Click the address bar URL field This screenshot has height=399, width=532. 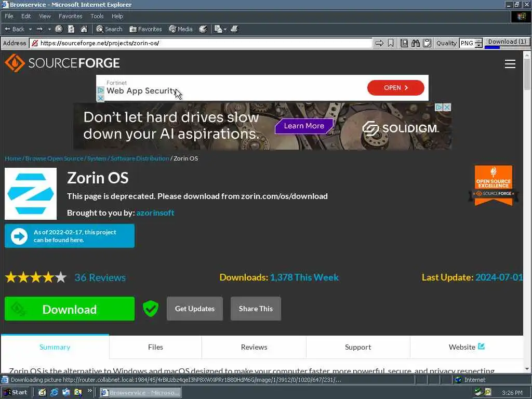pyautogui.click(x=201, y=43)
